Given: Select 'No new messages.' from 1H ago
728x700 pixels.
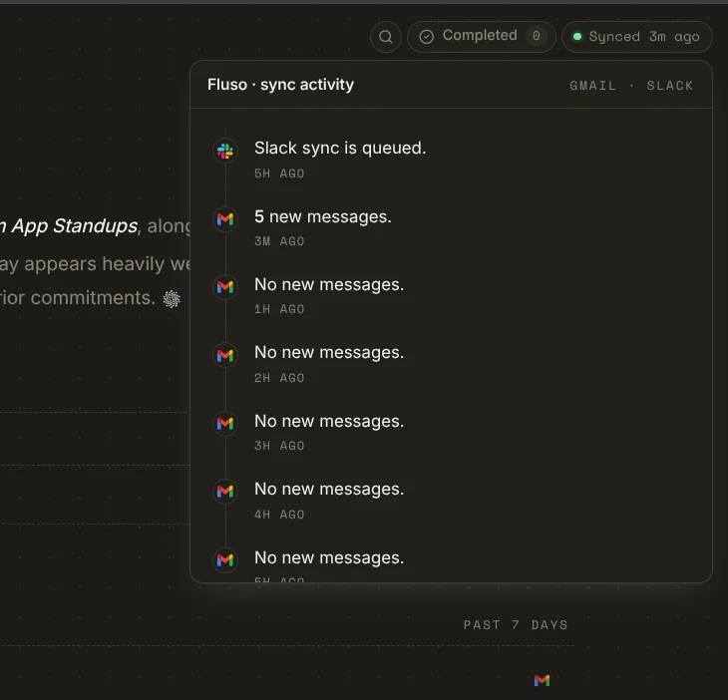Looking at the screenshot, I should coord(329,284).
